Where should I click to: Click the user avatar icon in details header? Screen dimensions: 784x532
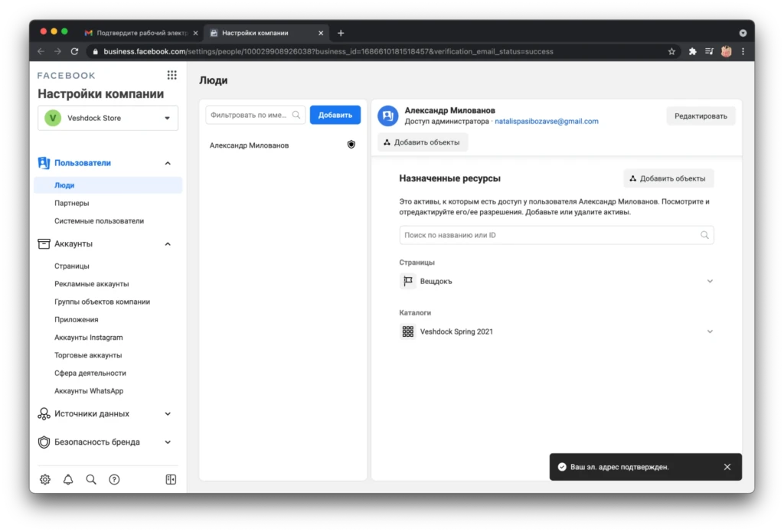pos(388,116)
